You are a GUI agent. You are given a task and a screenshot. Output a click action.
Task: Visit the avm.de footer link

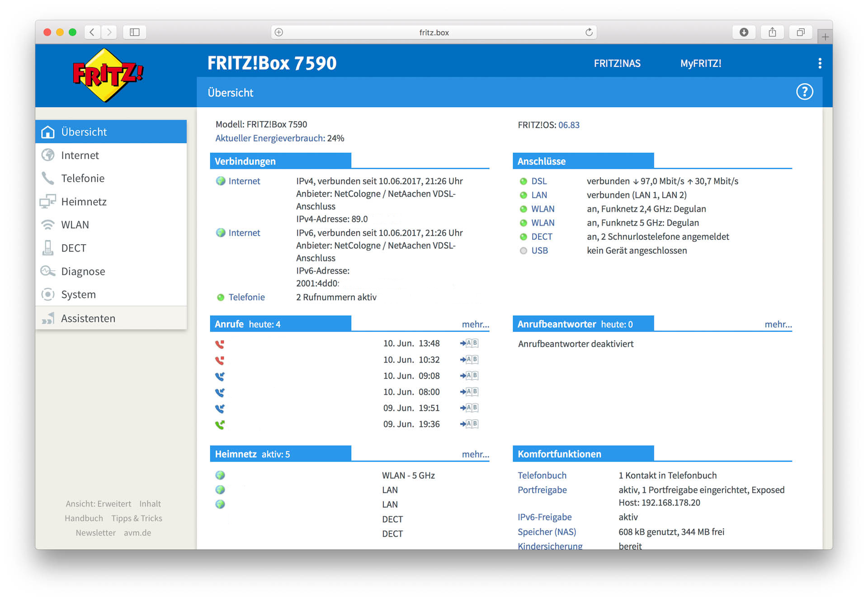(137, 533)
